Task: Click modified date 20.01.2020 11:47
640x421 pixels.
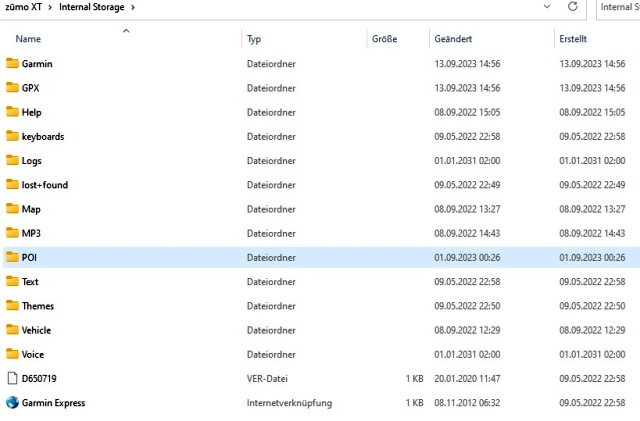Action: (x=467, y=379)
